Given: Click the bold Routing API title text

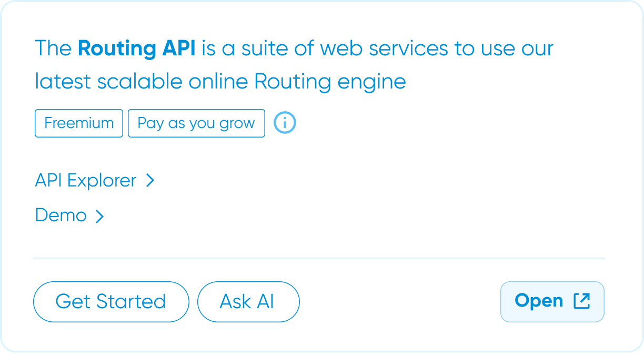Looking at the screenshot, I should click(x=137, y=48).
